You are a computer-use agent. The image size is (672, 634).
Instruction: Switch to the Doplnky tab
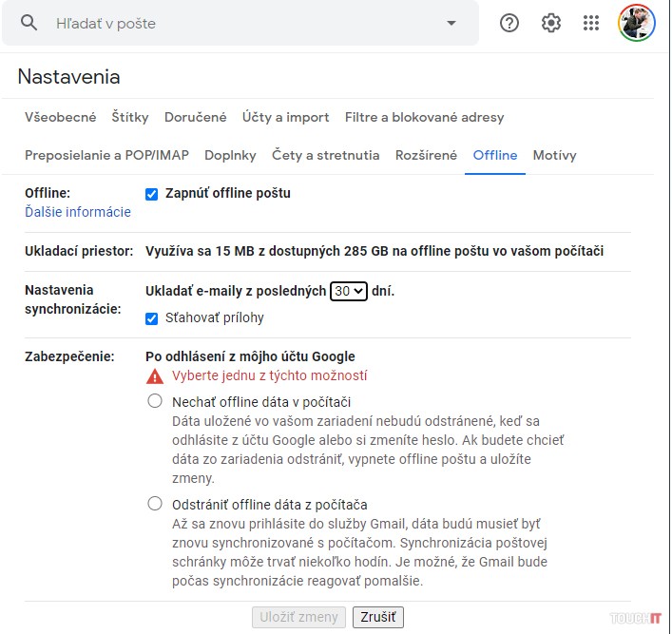click(230, 155)
